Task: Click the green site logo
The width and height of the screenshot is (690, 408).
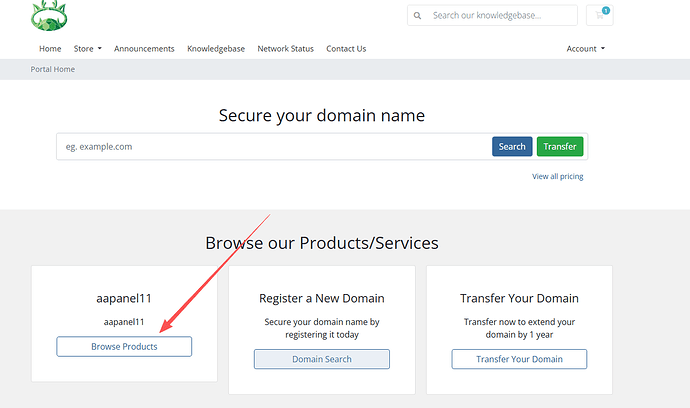Action: 51,14
